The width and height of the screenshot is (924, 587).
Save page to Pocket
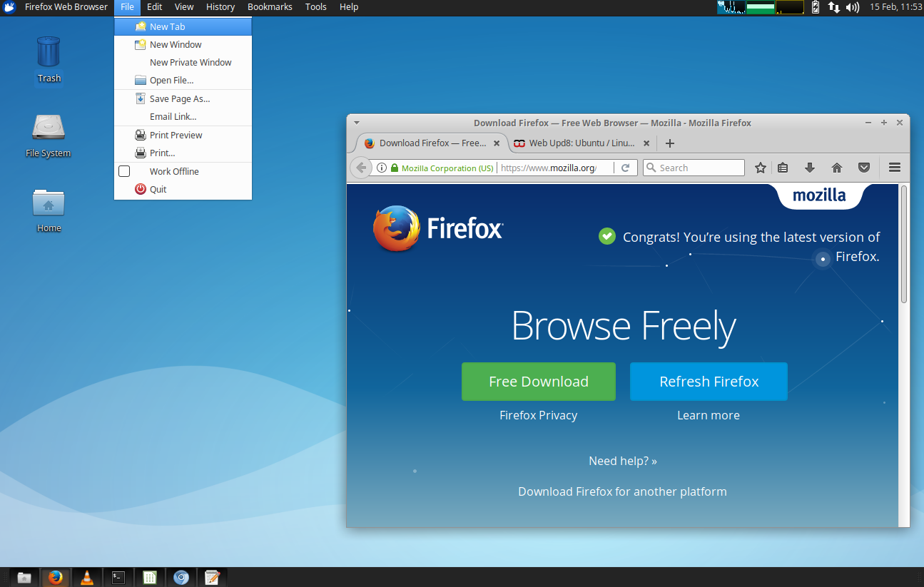[x=864, y=168]
